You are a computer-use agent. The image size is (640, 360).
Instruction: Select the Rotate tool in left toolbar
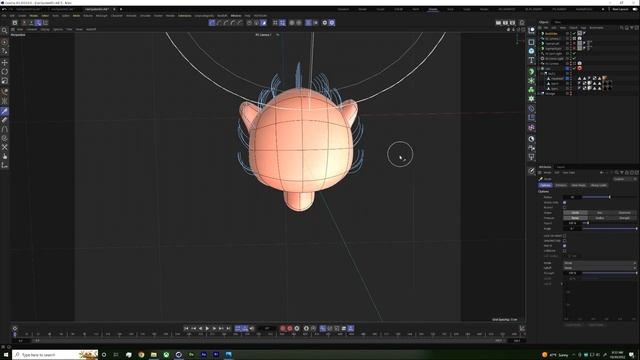(4, 71)
